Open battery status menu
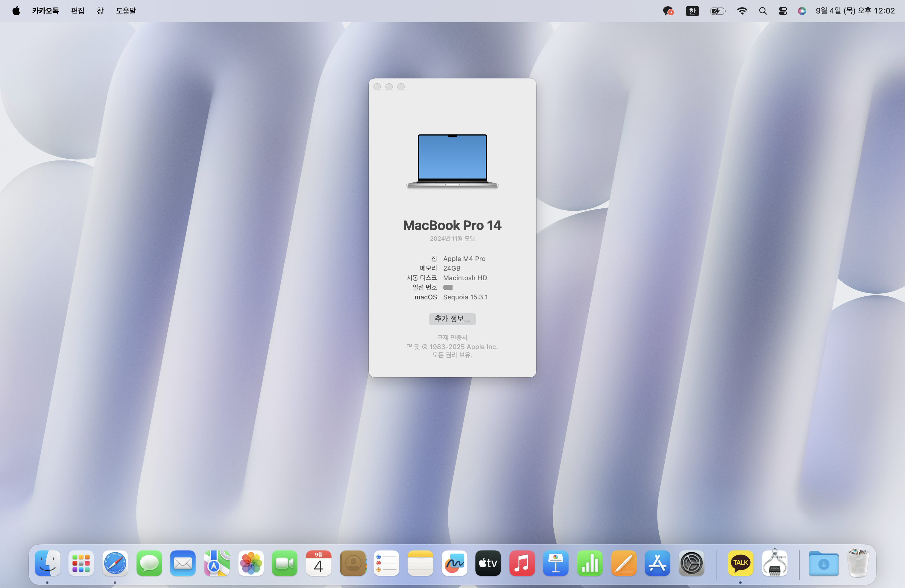 [x=718, y=11]
